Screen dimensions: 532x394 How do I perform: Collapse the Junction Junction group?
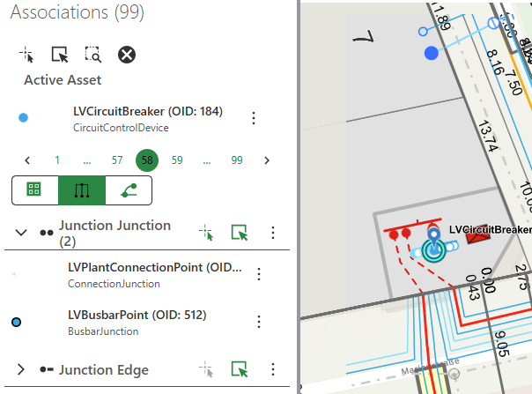click(x=21, y=233)
